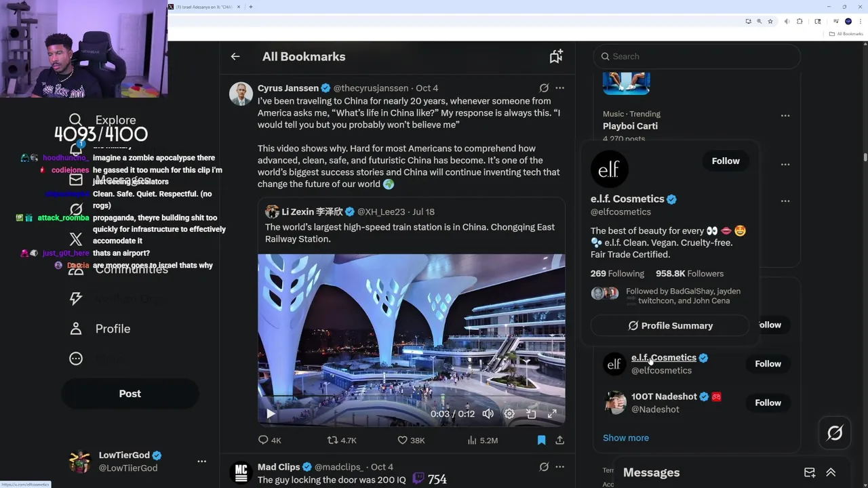
Task: Follow e.l.f. Cosmetics in the suggestions list
Action: [768, 364]
